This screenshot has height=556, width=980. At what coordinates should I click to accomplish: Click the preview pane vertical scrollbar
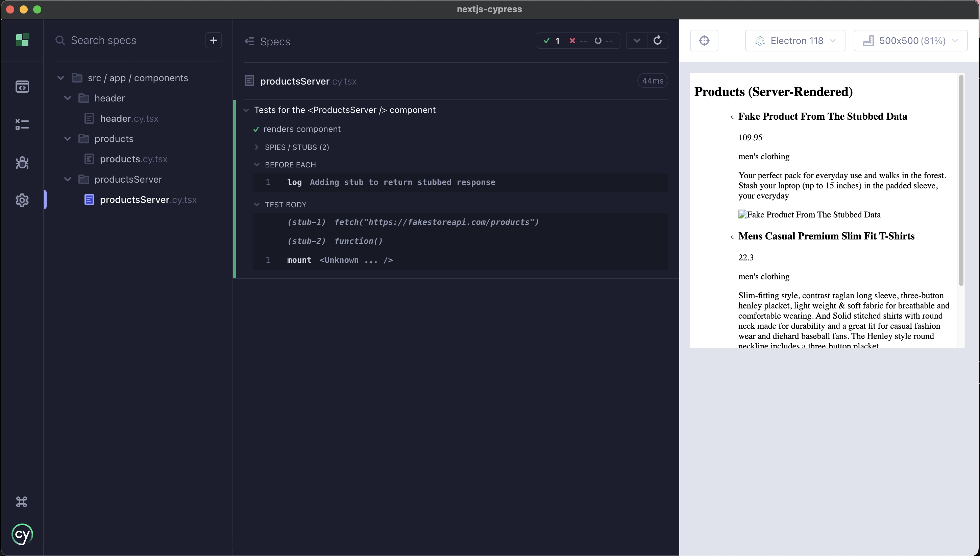pyautogui.click(x=961, y=180)
